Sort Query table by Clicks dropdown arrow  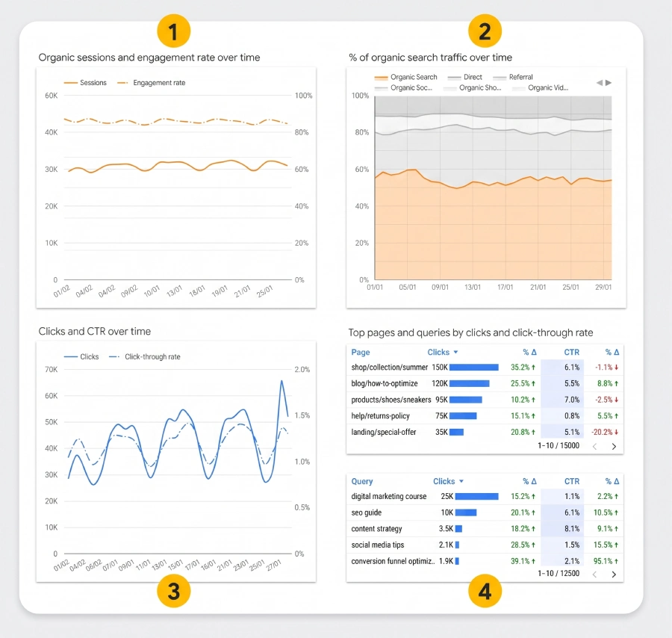461,481
